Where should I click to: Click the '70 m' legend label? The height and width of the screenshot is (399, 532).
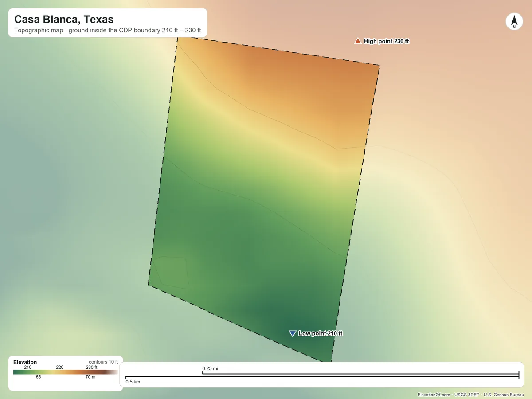point(90,377)
